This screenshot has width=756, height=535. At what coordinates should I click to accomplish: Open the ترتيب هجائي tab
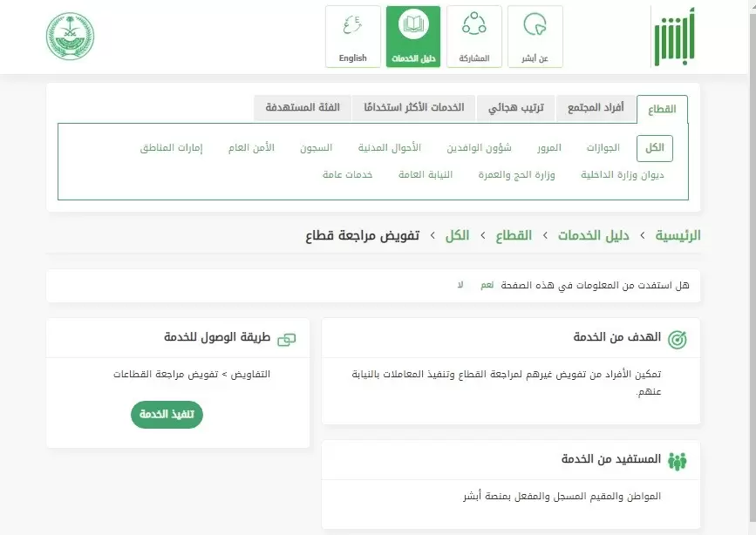coord(516,107)
